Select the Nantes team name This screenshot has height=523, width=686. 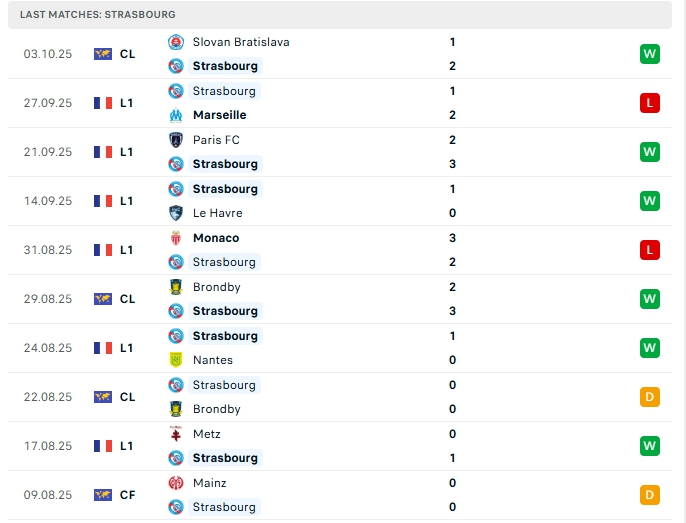coord(213,360)
